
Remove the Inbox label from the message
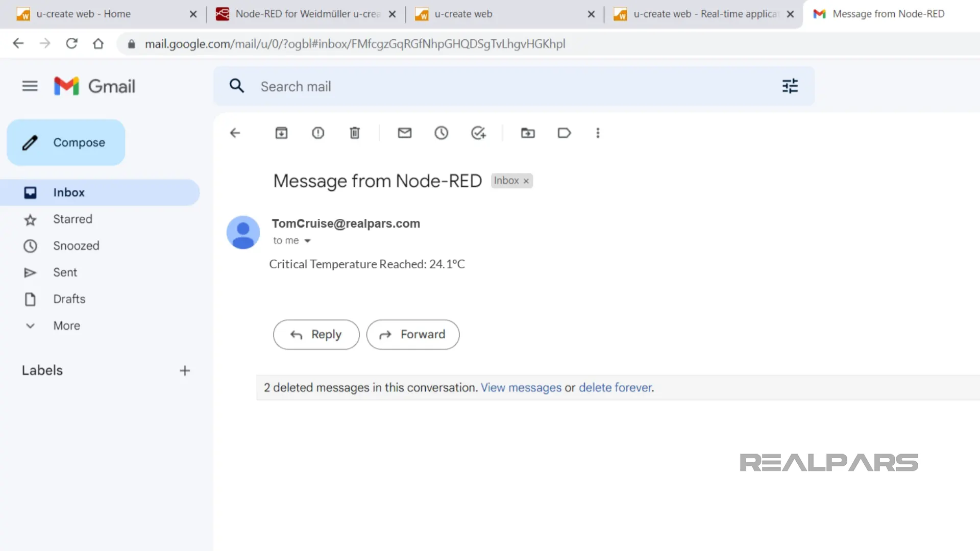(x=525, y=181)
